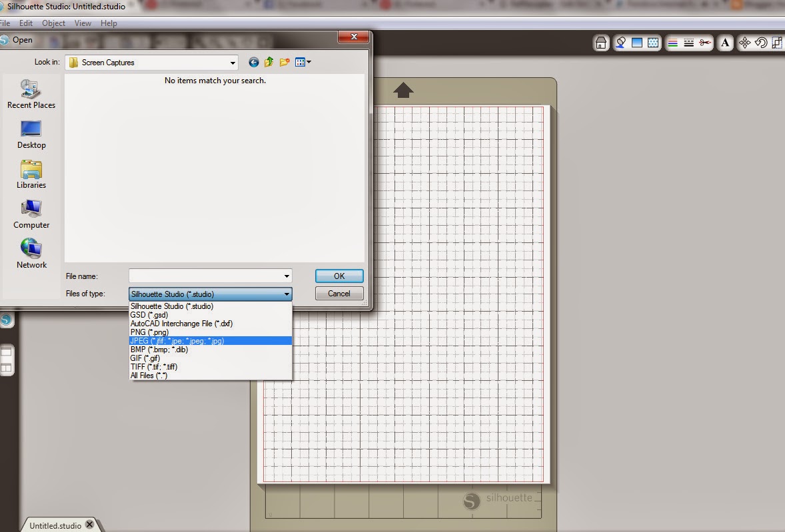Screen dimensions: 785x532
Task: Choose Silhouette Studio (*.studio) from list
Action: pyautogui.click(x=211, y=306)
